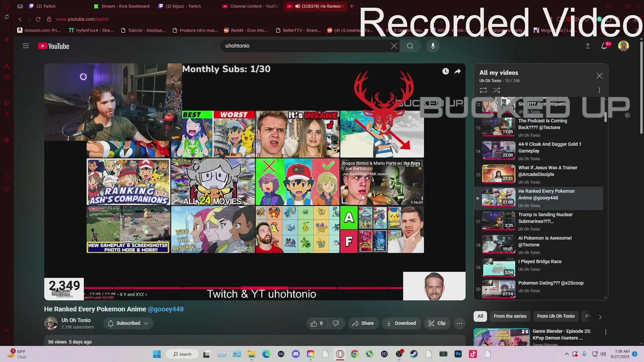644x362 pixels.
Task: Click the share arrow on video player
Action: pos(457,71)
